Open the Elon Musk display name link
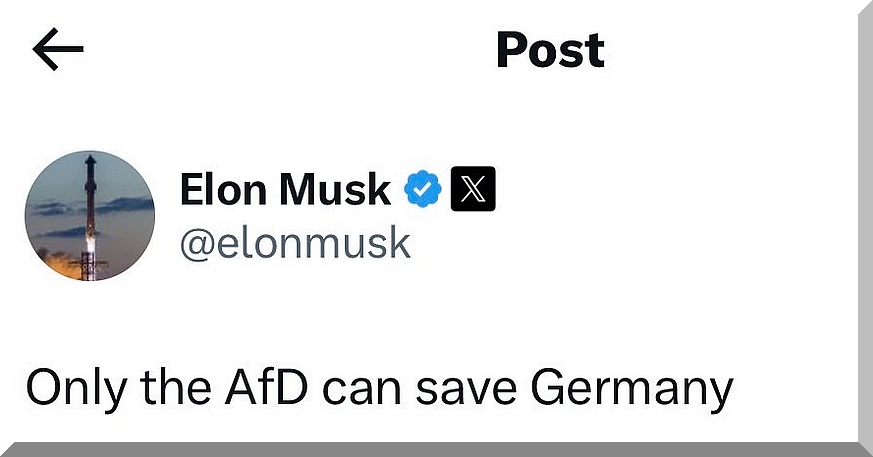 click(x=285, y=189)
